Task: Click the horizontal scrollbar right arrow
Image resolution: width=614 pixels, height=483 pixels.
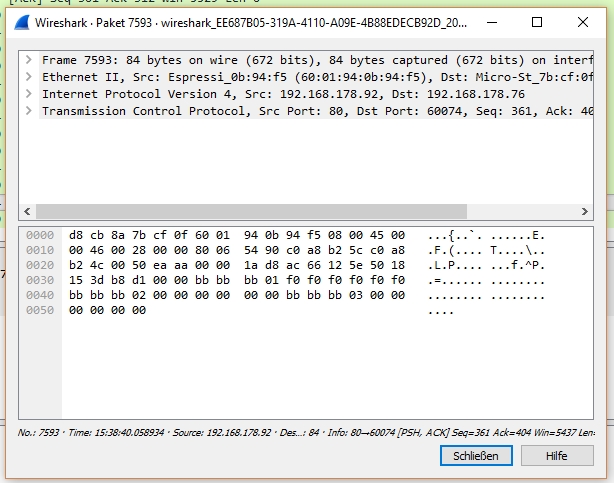Action: coord(585,212)
